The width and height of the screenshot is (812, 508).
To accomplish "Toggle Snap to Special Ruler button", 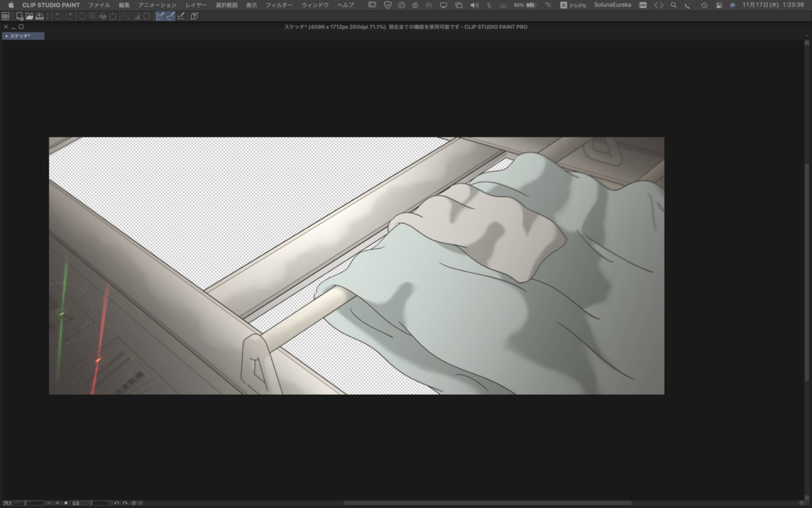I will coord(171,16).
